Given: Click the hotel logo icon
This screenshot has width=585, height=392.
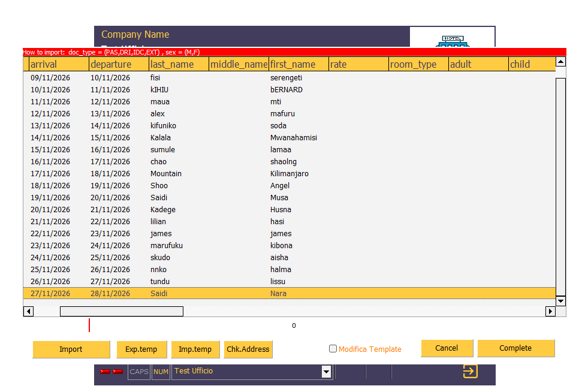Looking at the screenshot, I should point(453,41).
